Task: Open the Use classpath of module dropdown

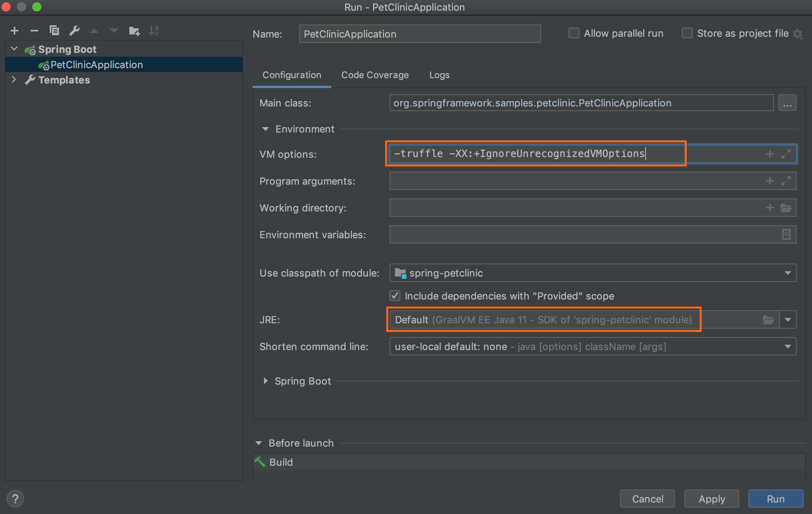Action: [790, 273]
